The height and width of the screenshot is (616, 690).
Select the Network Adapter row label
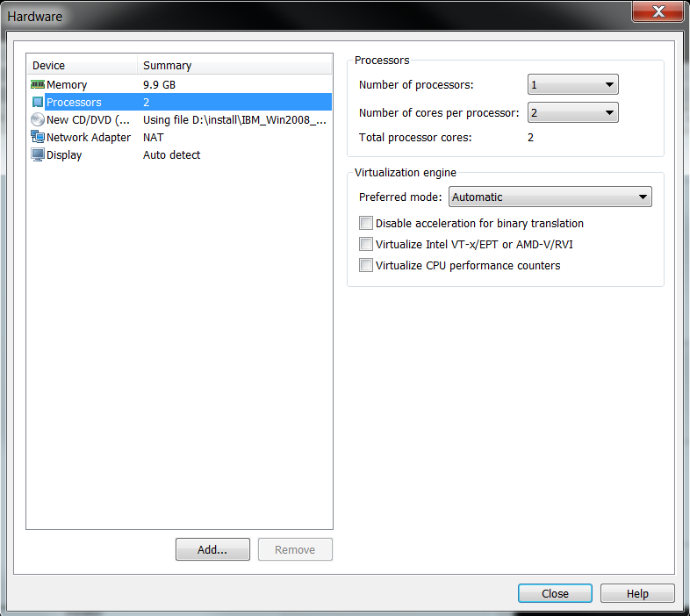point(89,137)
